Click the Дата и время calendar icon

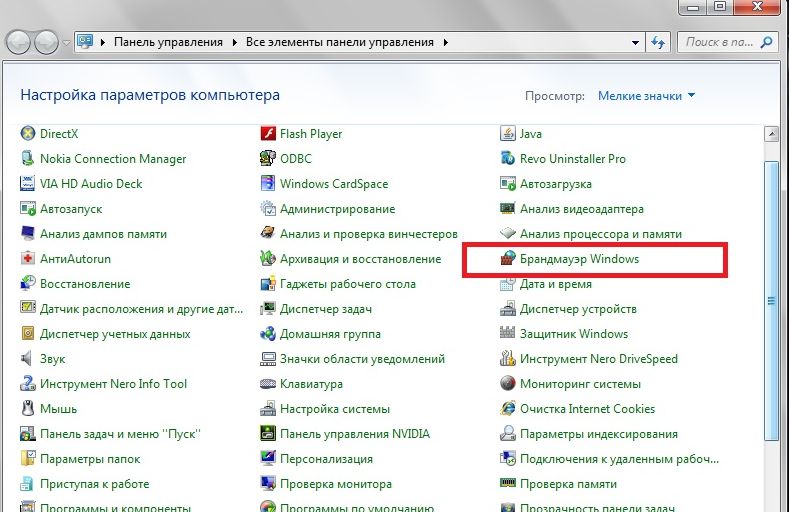pos(508,284)
